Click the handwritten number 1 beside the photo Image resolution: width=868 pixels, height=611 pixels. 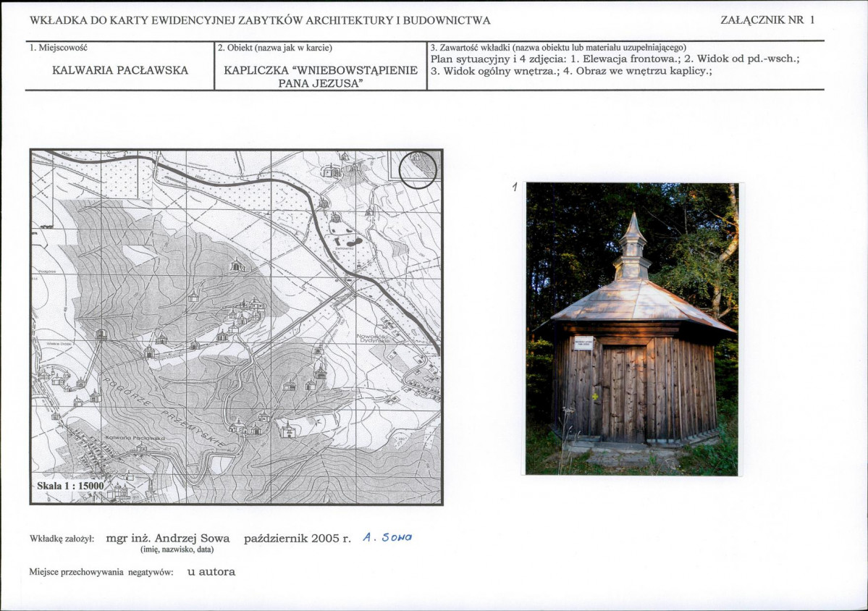tap(514, 187)
